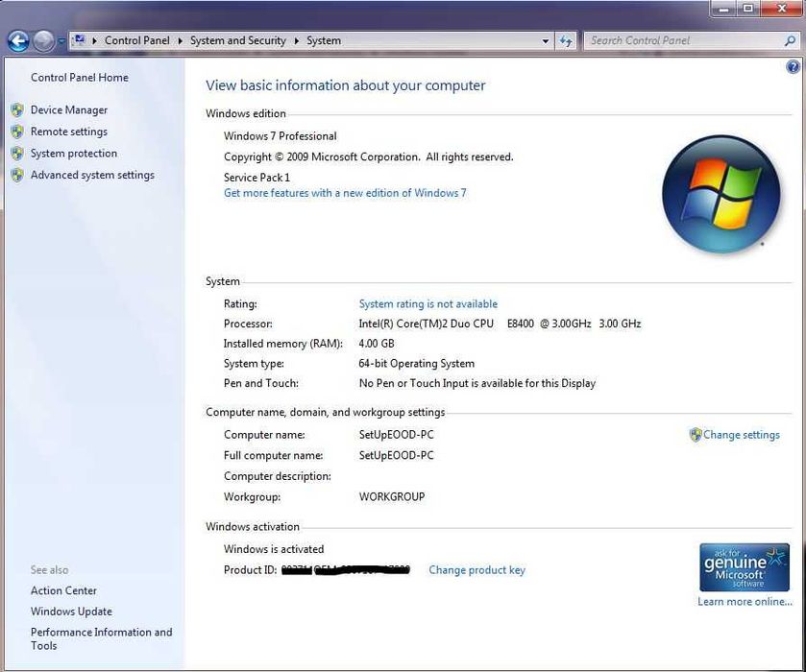
Task: Click the shield icon beside System protection
Action: [x=17, y=153]
